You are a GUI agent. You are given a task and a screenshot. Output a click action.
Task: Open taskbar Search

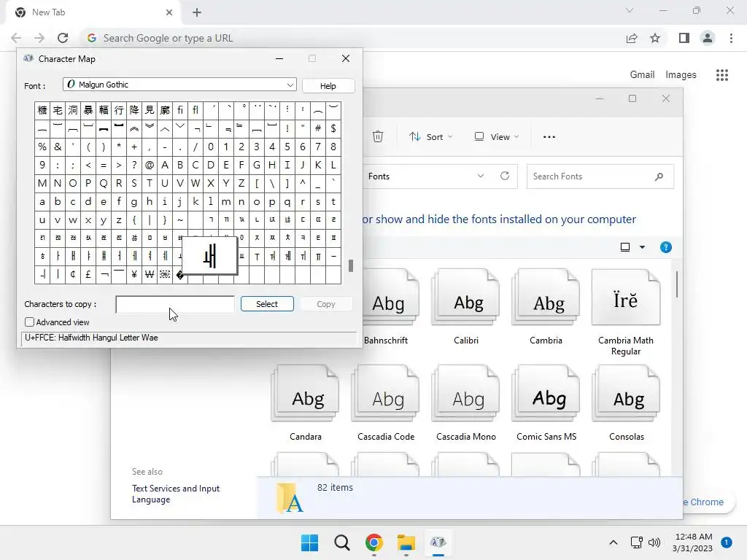[x=341, y=542]
